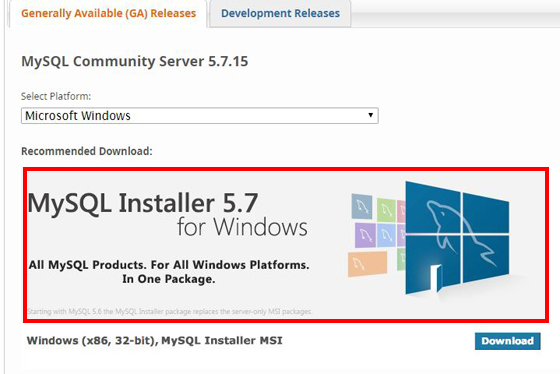Screen dimensions: 560x374
Task: Click the MySQL Installer 5.7 banner
Action: (x=286, y=245)
